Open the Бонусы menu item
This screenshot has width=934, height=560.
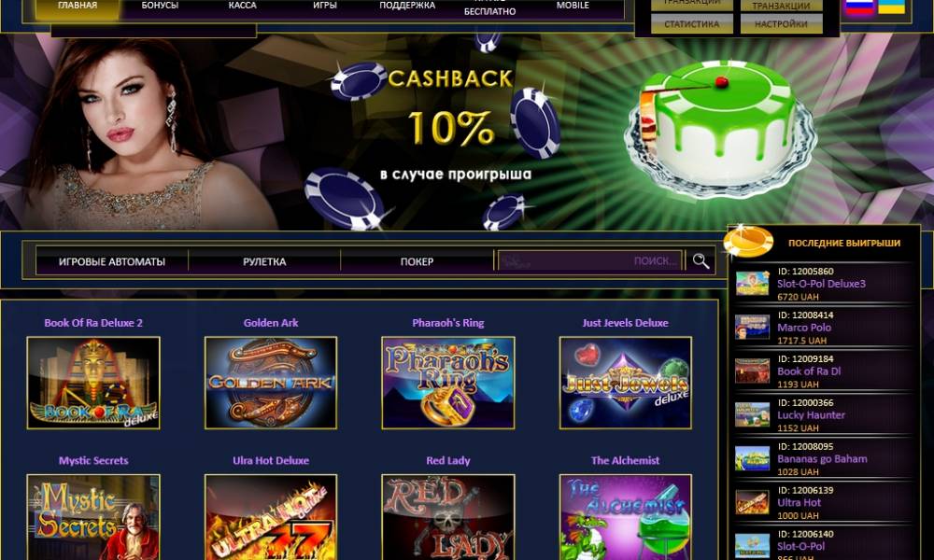[160, 7]
